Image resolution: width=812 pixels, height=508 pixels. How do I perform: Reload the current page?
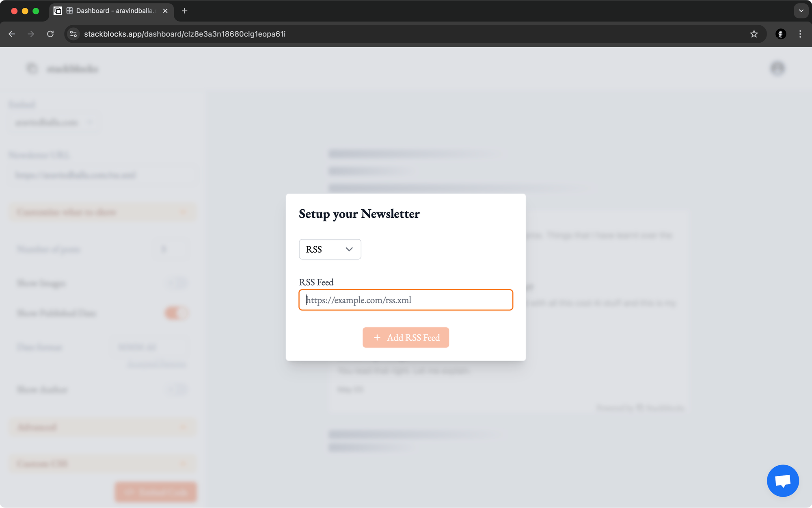coord(50,34)
